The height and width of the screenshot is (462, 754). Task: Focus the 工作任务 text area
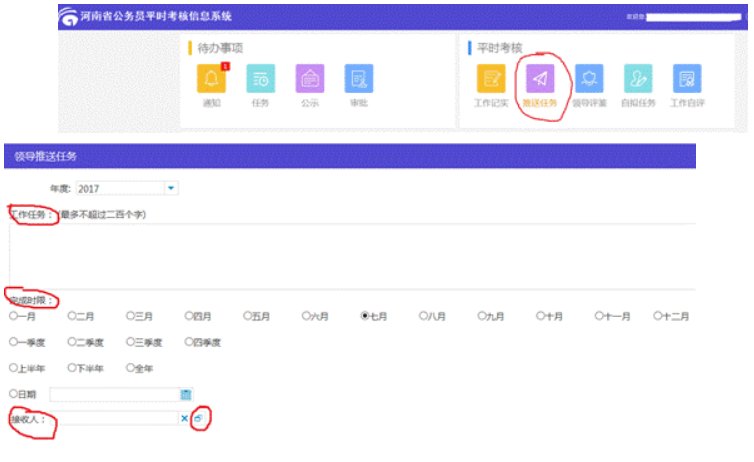(x=352, y=256)
